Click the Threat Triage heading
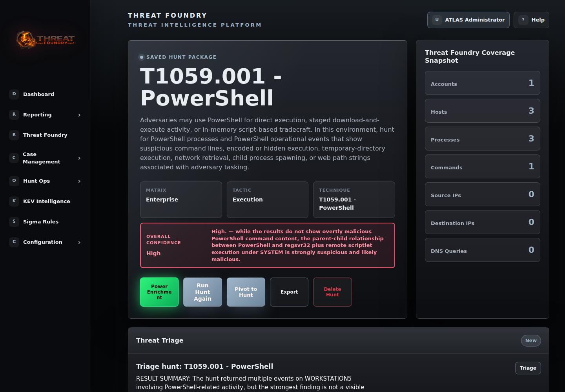The width and height of the screenshot is (565, 392). pos(160,341)
